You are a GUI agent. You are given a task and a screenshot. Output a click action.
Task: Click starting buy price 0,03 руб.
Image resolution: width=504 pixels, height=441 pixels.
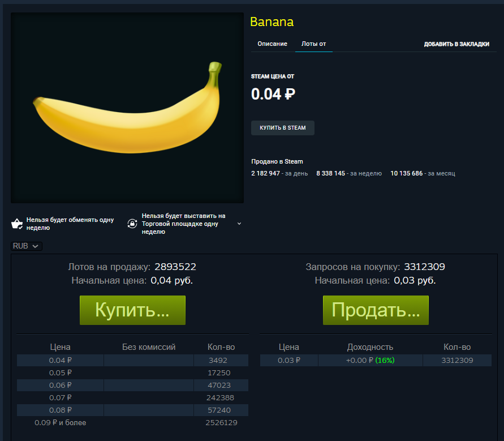(415, 281)
